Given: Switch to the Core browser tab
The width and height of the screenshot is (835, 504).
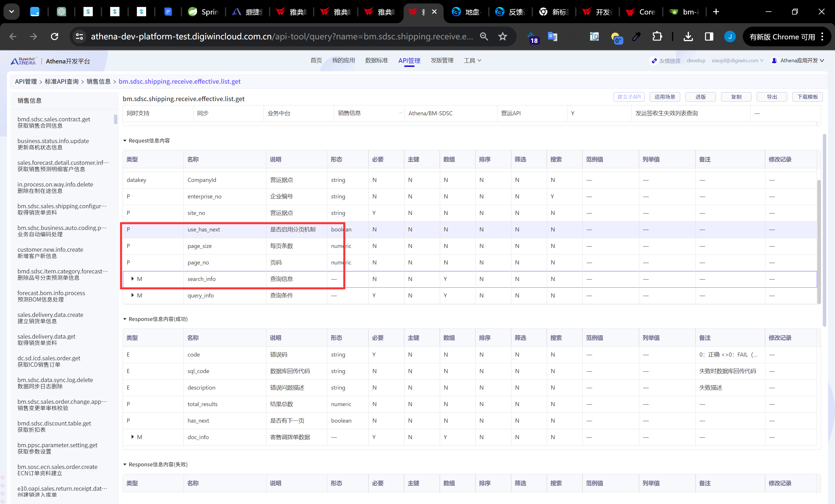Looking at the screenshot, I should click(x=642, y=12).
